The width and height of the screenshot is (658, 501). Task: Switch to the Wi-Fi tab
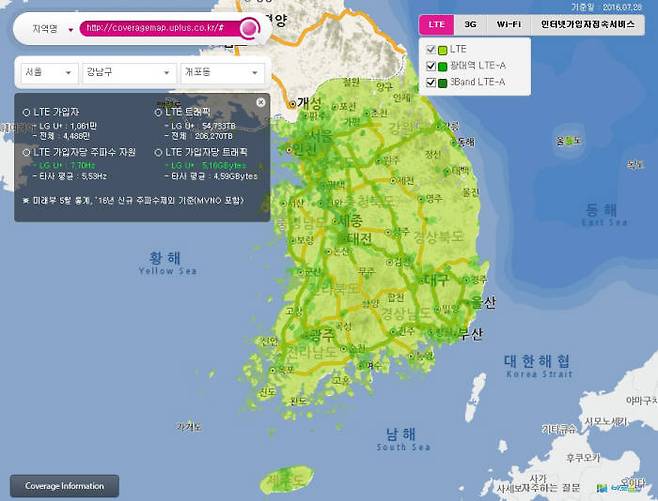coord(509,24)
